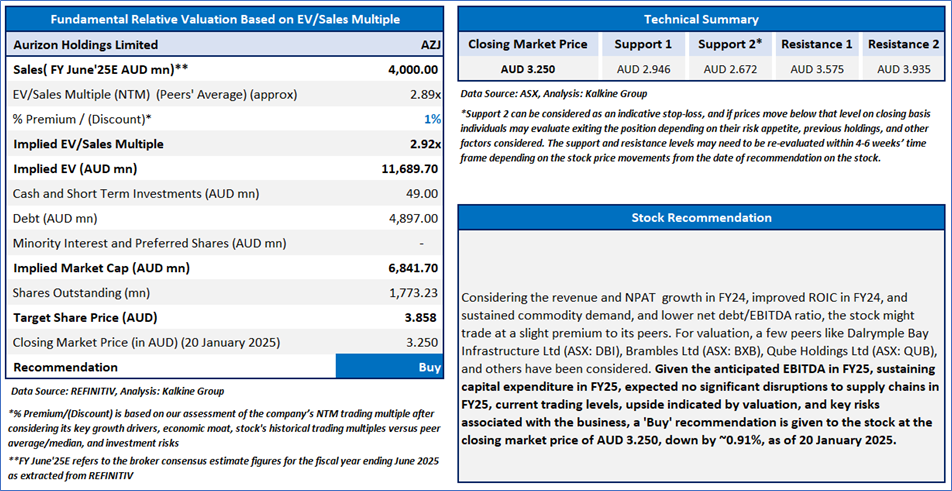Viewport: 952px width, 491px height.
Task: Click the Support 2 value 'AUD 2.672'
Action: pyautogui.click(x=729, y=69)
